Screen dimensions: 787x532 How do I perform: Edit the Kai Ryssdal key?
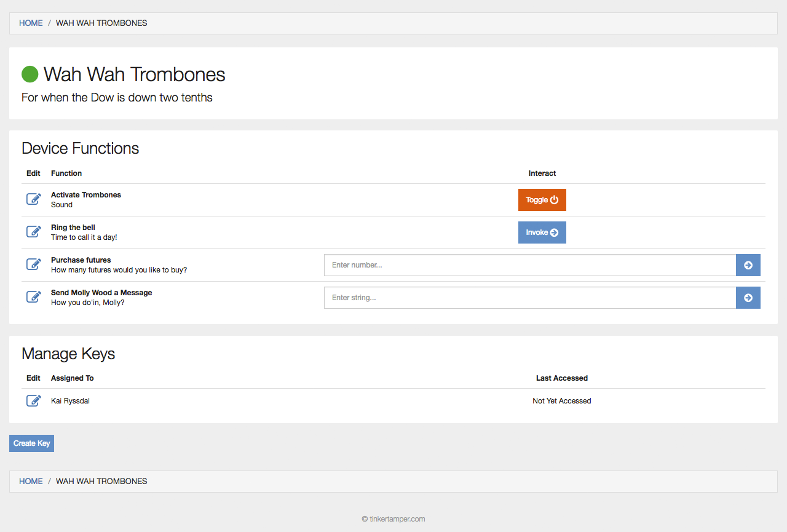coord(34,401)
